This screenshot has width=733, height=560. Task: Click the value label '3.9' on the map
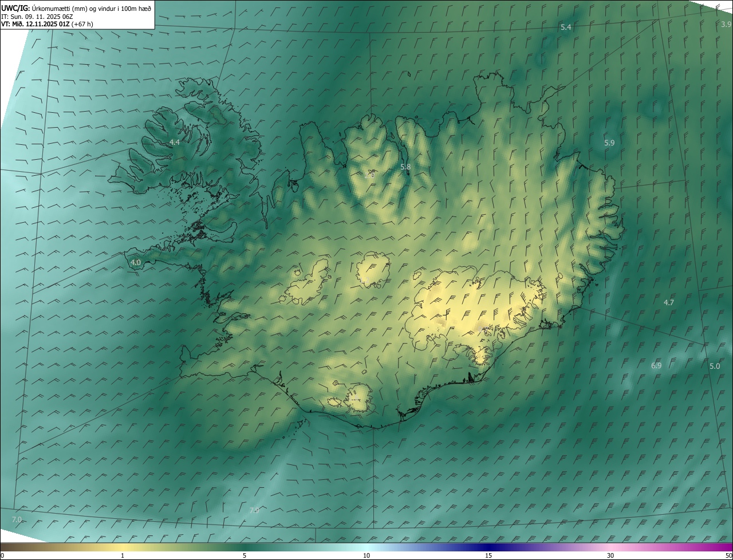726,24
